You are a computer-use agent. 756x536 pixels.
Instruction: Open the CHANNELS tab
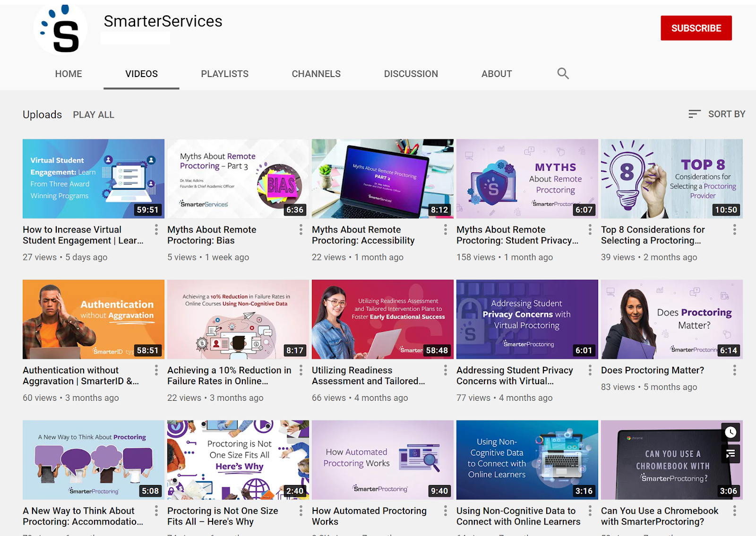pyautogui.click(x=316, y=74)
